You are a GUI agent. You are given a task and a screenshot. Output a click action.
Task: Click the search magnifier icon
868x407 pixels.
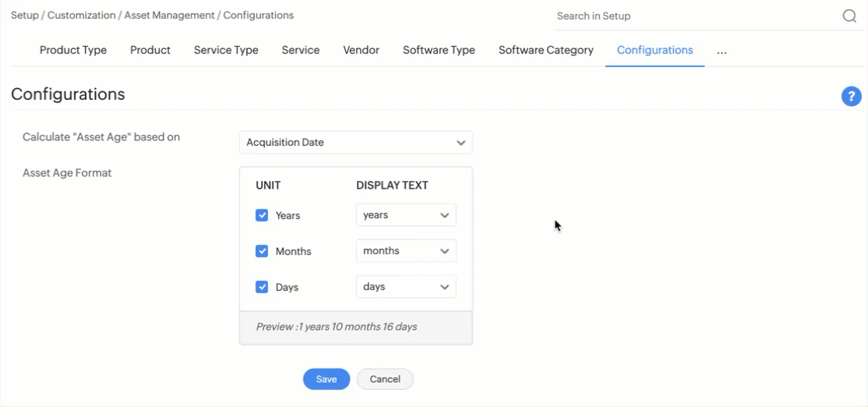click(849, 16)
